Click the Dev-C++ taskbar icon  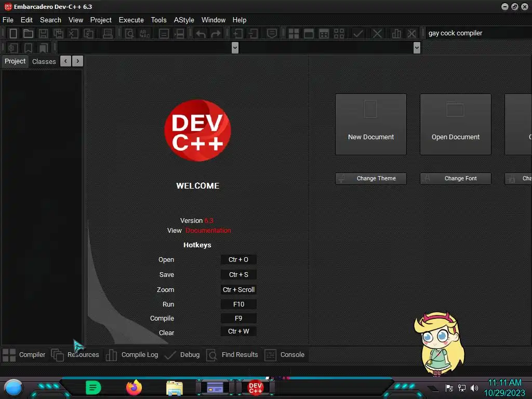tap(256, 388)
